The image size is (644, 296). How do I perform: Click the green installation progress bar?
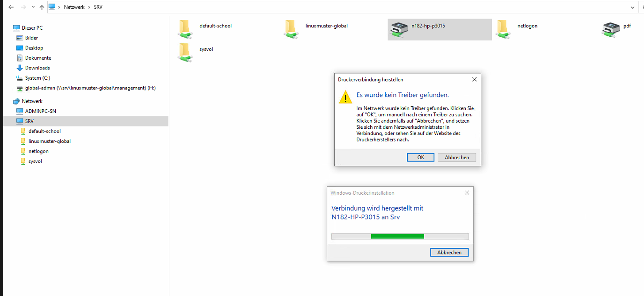(400, 236)
